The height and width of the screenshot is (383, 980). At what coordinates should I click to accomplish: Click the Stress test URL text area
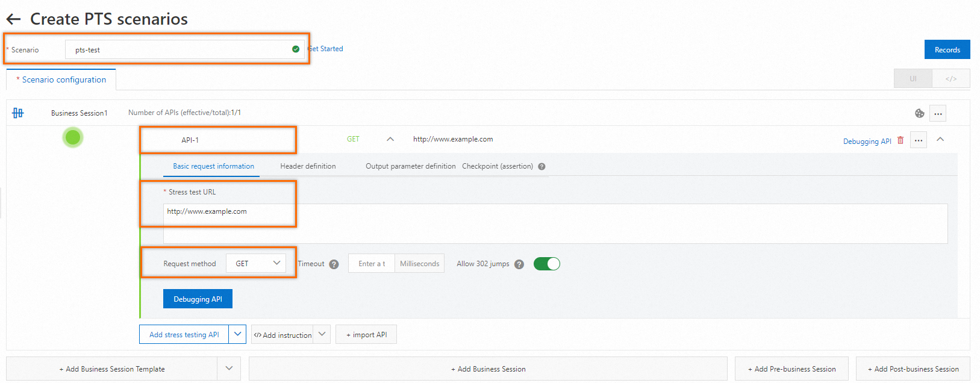(x=555, y=223)
